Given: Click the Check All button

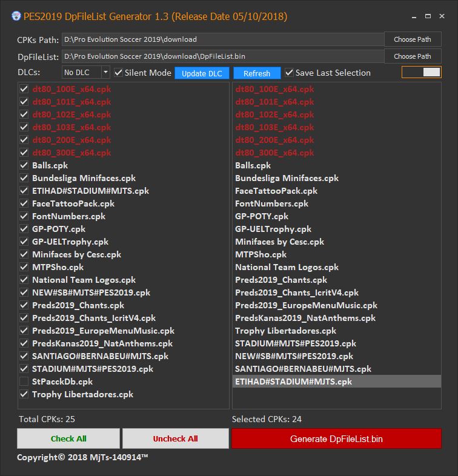Looking at the screenshot, I should point(68,438).
